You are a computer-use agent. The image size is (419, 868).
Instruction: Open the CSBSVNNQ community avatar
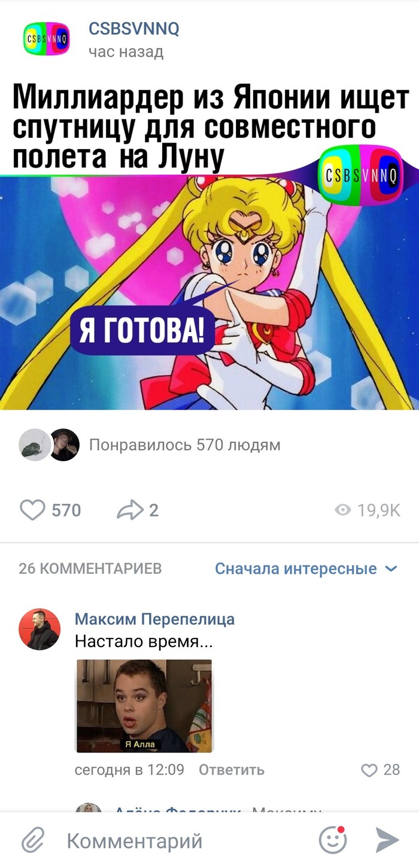46,38
